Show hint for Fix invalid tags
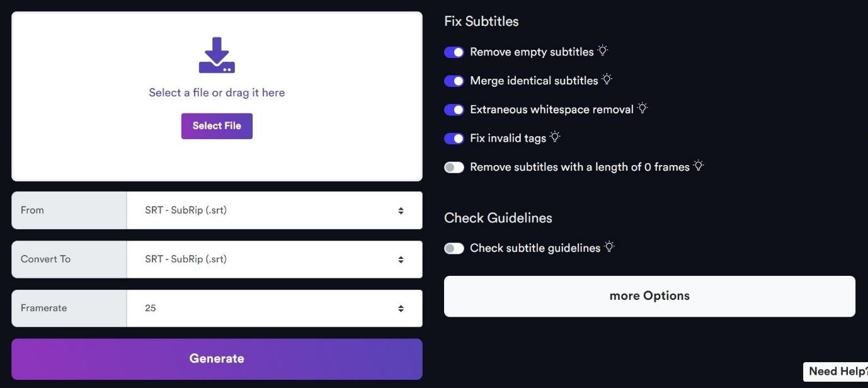Image resolution: width=868 pixels, height=388 pixels. click(555, 137)
